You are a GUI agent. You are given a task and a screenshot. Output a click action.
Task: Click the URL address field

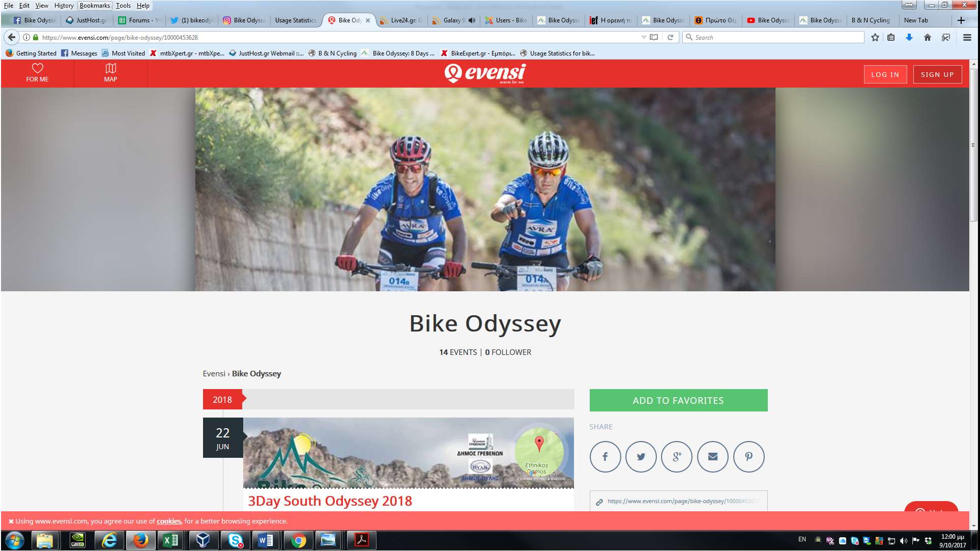tap(336, 37)
